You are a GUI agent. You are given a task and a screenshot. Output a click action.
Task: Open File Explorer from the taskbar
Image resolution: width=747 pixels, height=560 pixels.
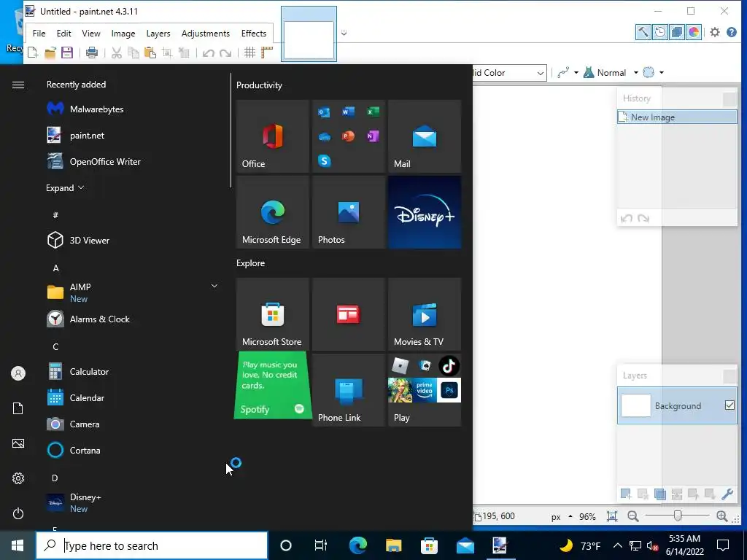(x=393, y=545)
